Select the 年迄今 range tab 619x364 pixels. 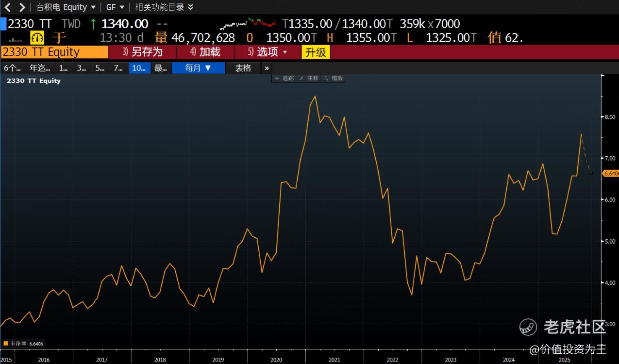point(40,68)
